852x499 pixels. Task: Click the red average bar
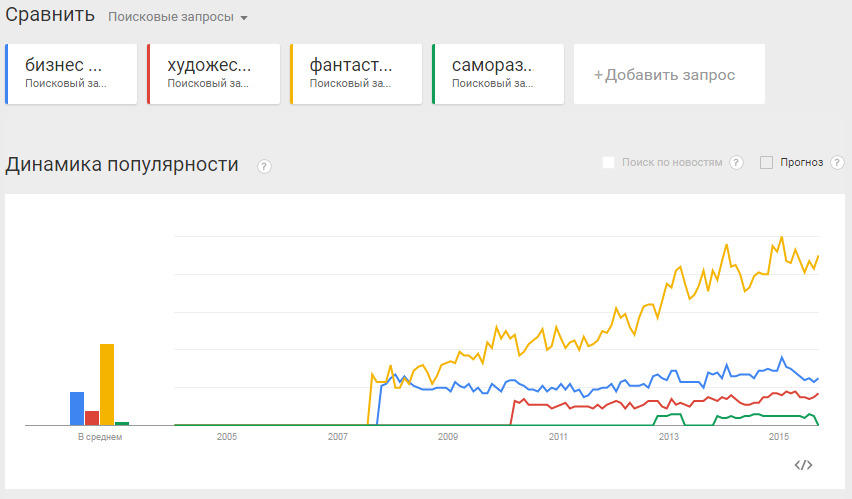point(92,418)
